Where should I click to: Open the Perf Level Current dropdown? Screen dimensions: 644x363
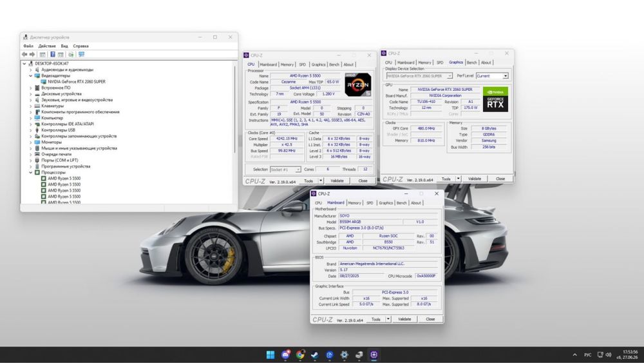tap(505, 75)
